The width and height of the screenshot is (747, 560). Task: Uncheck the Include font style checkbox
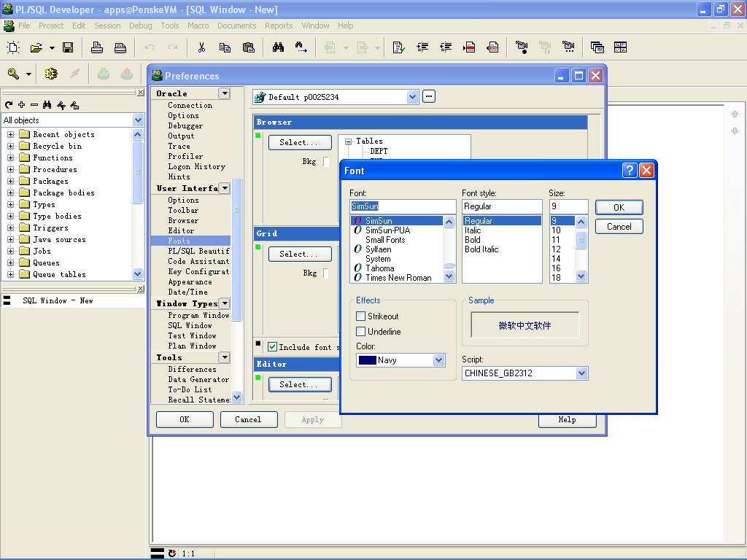(x=272, y=347)
